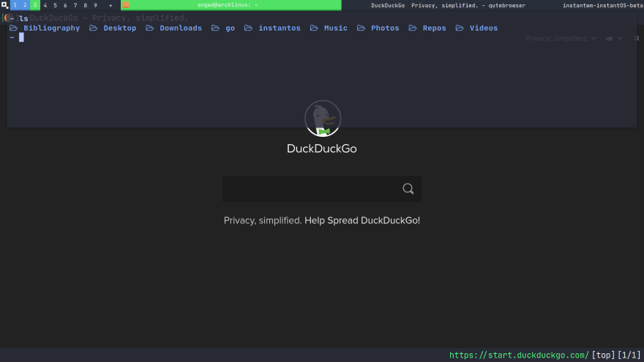This screenshot has height=362, width=644.
Task: Click the Bibliography folder icon in terminal
Action: coord(14,28)
